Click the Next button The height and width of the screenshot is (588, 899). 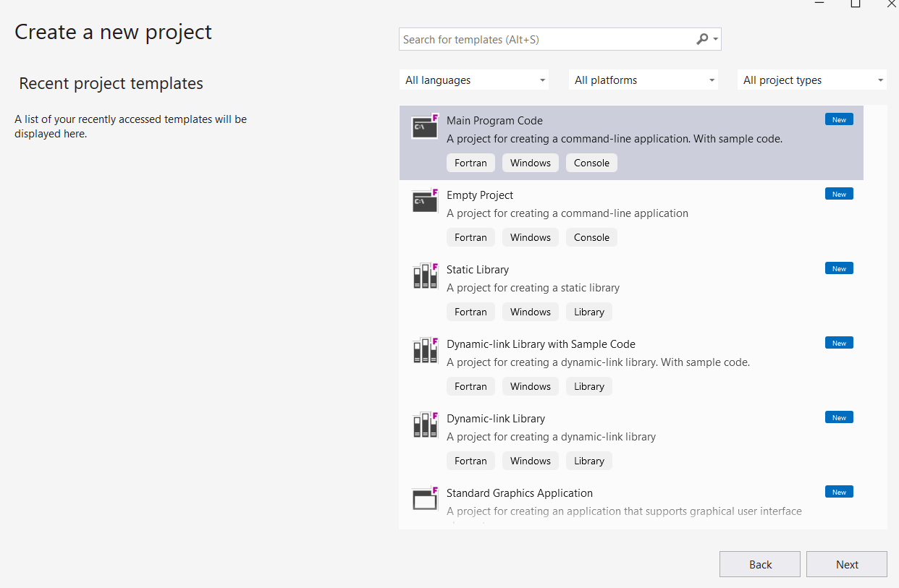pos(847,564)
